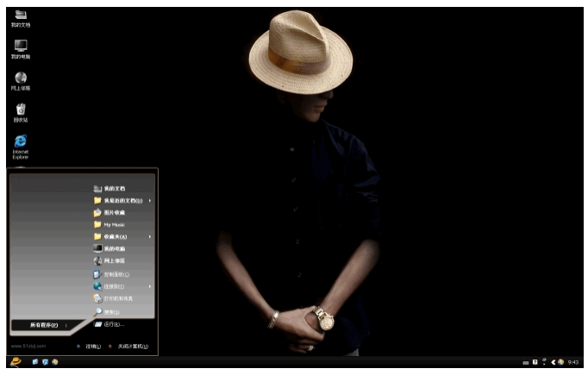This screenshot has height=375, width=588.
Task: Launch Internet Explorer from the desktop
Action: [21, 141]
